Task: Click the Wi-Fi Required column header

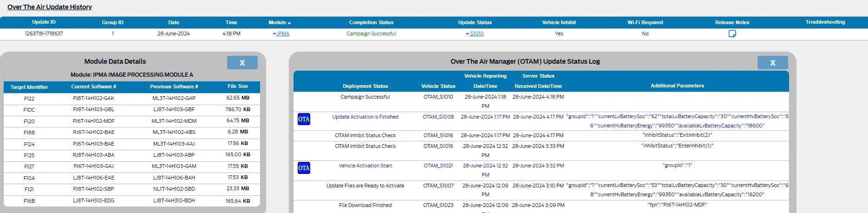Action: pos(645,22)
